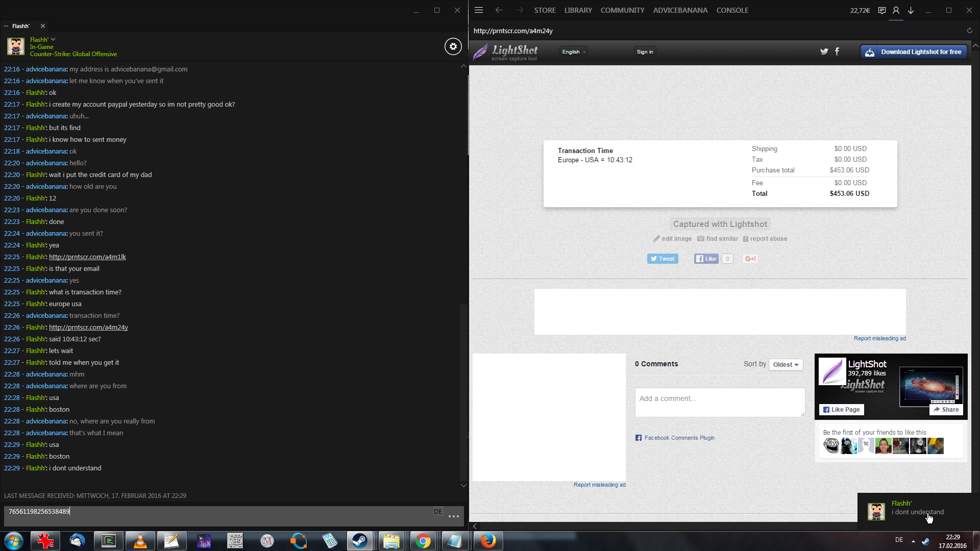Viewport: 980px width, 551px height.
Task: Open Firefox from the taskbar
Action: 488,541
